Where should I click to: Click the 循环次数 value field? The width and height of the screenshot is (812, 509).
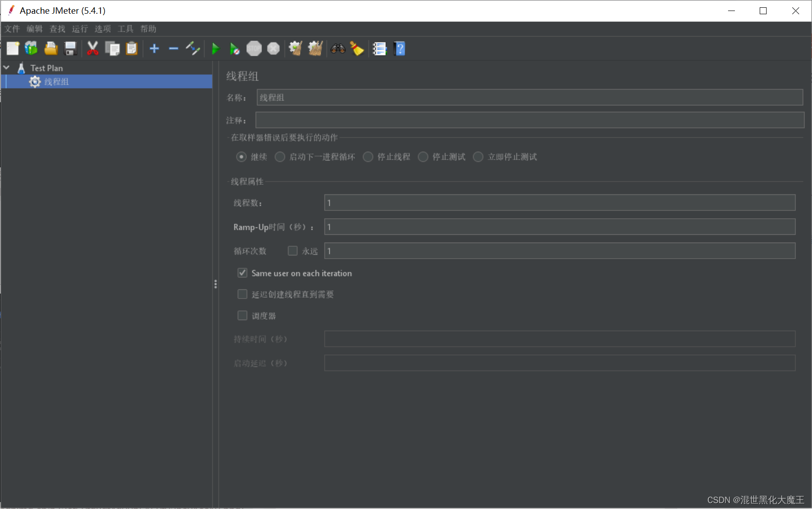(x=560, y=251)
